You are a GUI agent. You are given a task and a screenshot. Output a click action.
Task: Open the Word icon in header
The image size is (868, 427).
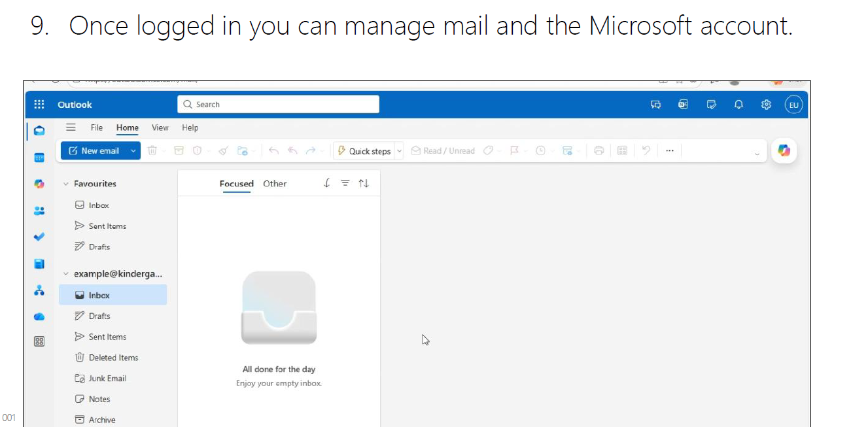(683, 105)
